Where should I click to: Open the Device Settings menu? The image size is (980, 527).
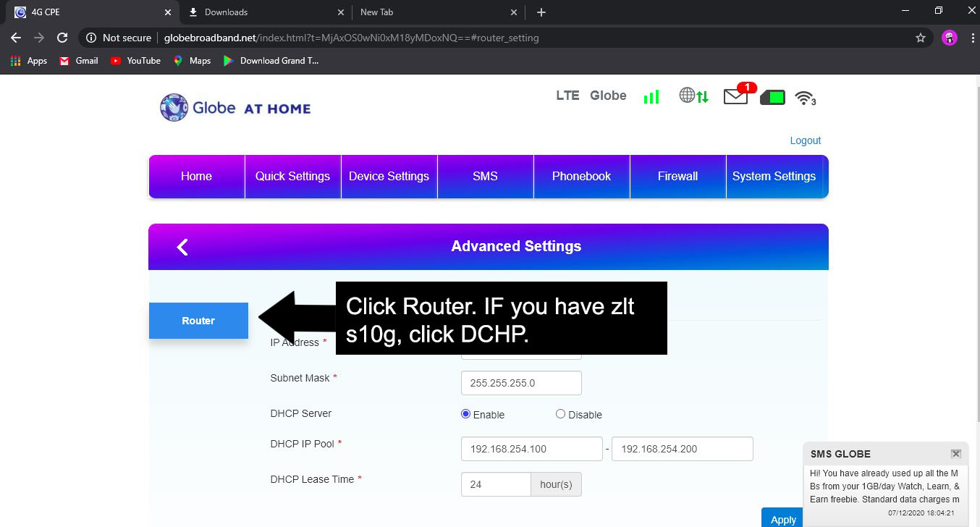coord(389,176)
